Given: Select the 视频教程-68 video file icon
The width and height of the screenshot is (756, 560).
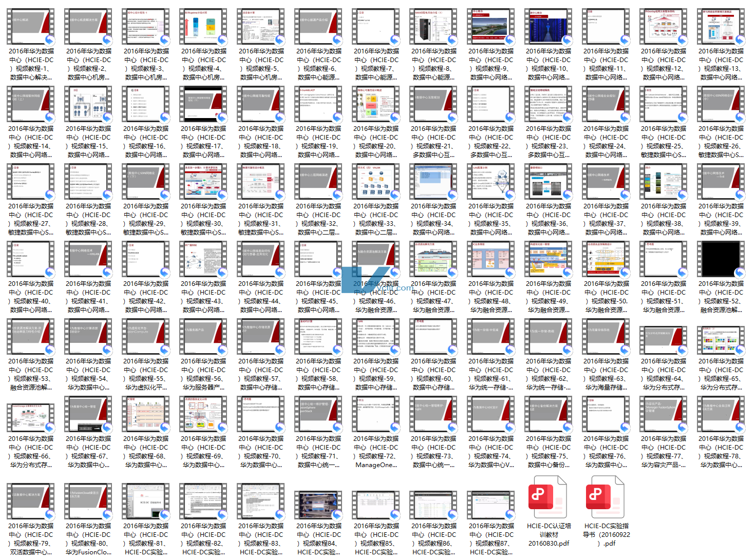Looking at the screenshot, I should pos(146,414).
